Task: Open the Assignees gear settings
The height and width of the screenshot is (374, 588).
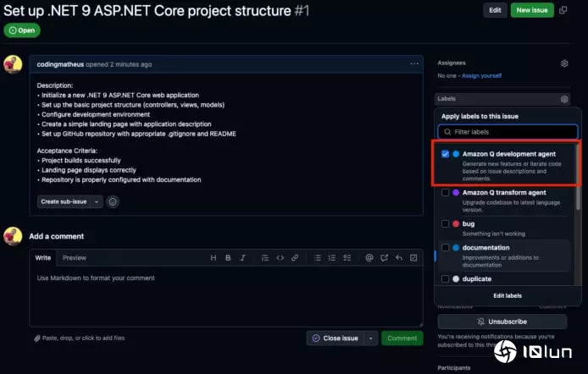Action: click(564, 63)
